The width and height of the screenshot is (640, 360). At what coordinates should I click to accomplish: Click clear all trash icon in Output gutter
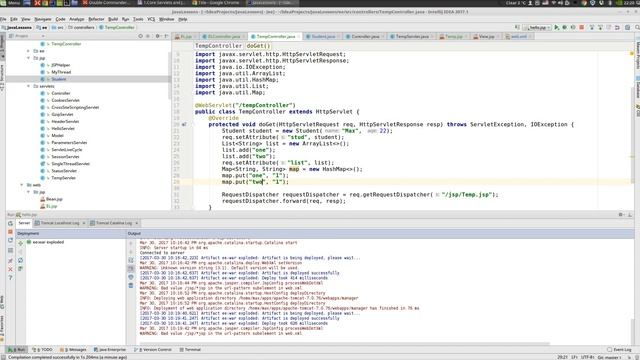click(131, 286)
